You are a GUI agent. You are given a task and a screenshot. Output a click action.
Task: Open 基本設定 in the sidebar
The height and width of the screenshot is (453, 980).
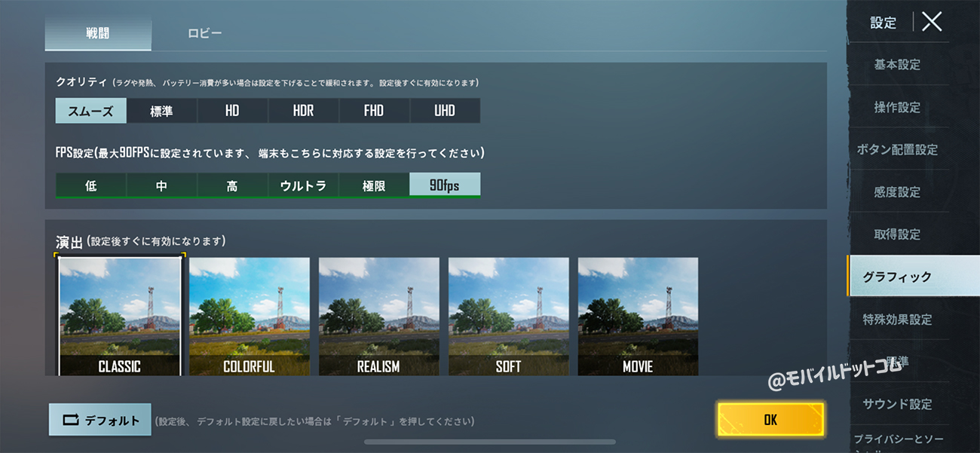click(897, 65)
